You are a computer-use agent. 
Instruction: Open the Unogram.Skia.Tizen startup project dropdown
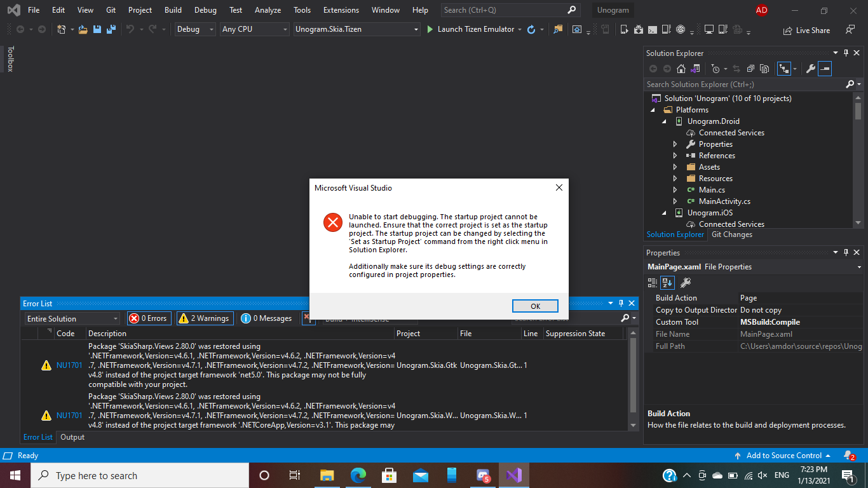click(x=357, y=29)
